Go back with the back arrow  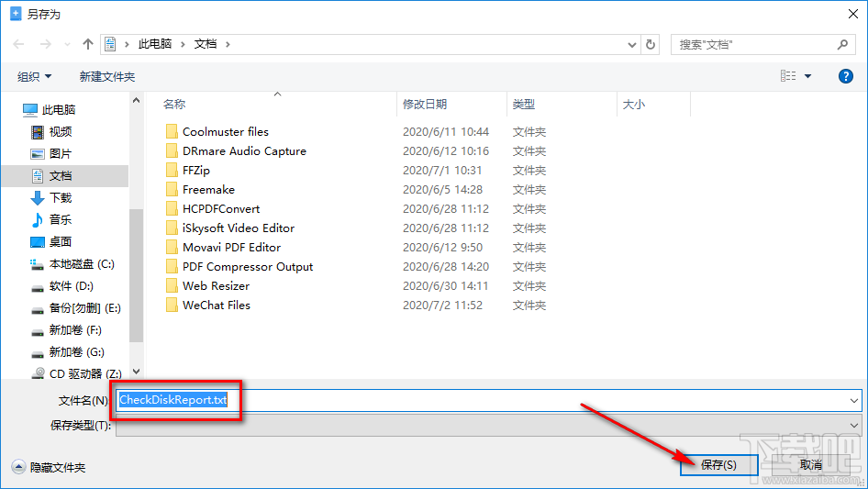point(18,44)
